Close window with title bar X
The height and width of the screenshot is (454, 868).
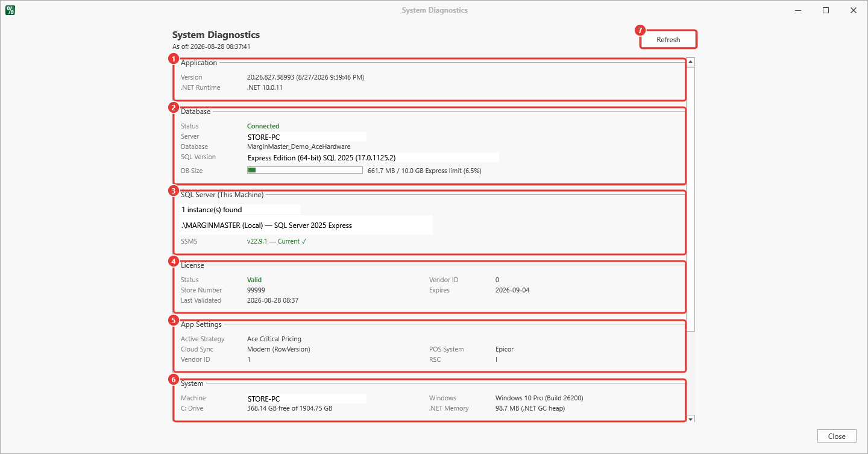(x=854, y=10)
